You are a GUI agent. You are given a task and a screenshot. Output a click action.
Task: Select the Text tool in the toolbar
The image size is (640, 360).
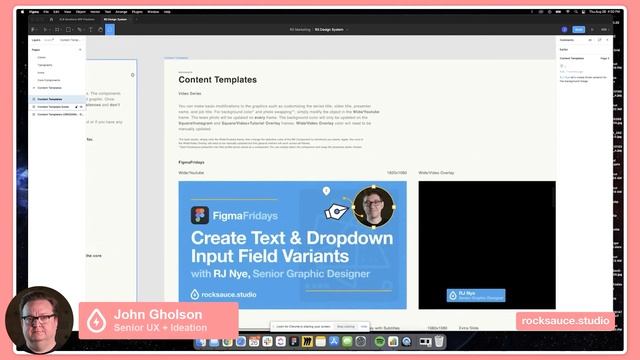90,30
